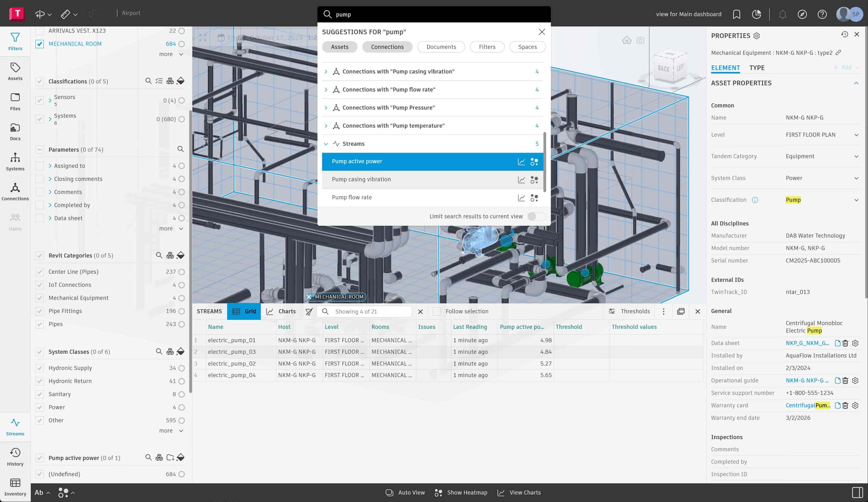Toggle Limit search results to current view

click(536, 216)
